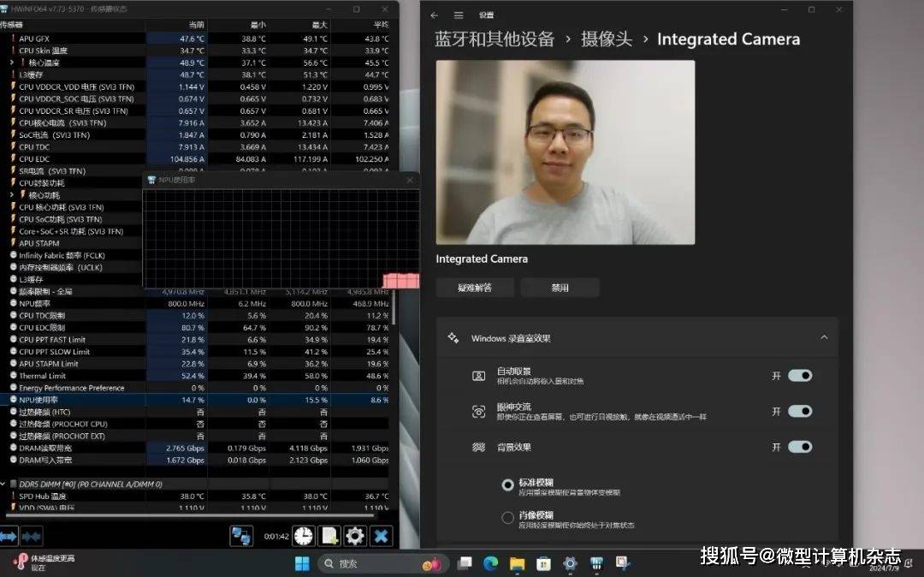The image size is (924, 577).
Task: Expand the 核心功耗 sensor group
Action: (x=12, y=194)
